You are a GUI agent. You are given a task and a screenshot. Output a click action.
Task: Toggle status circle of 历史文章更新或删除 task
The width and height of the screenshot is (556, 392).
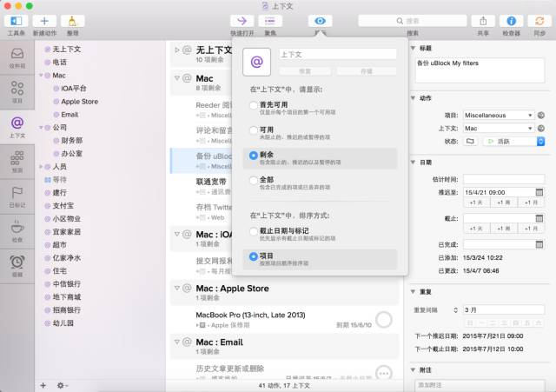tap(384, 373)
